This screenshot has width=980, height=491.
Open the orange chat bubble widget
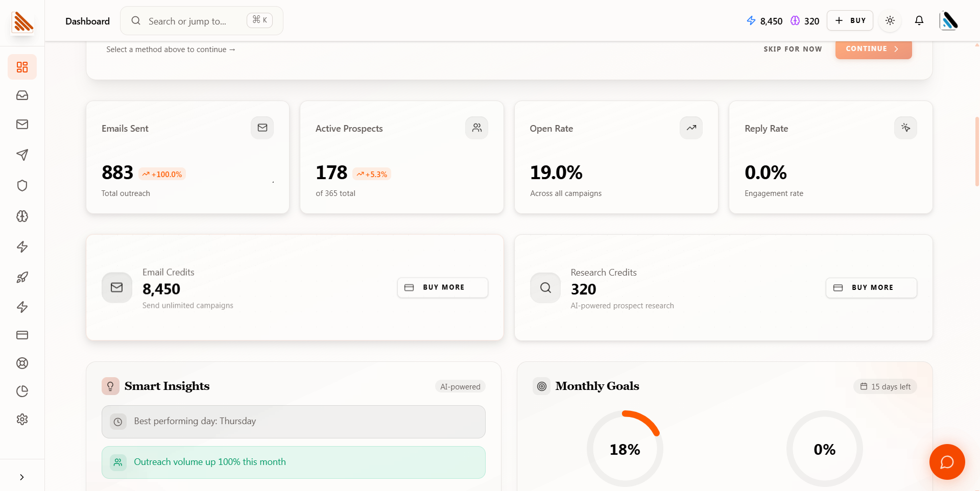[x=947, y=462]
